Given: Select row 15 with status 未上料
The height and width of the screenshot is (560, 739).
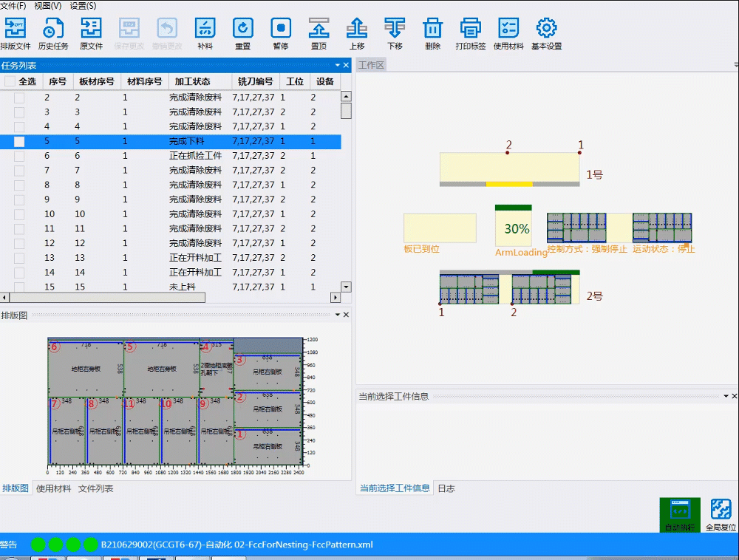Looking at the screenshot, I should click(171, 287).
